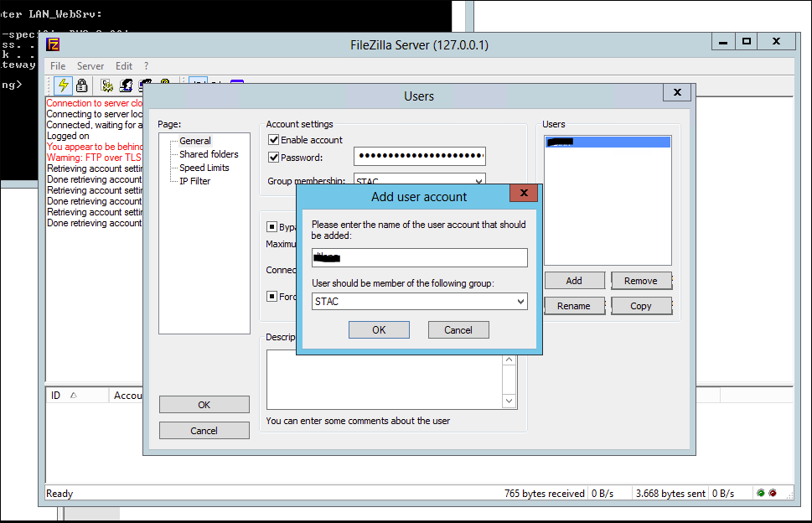Click the padlock Lock server toolbar icon
This screenshot has width=812, height=523.
[x=81, y=85]
